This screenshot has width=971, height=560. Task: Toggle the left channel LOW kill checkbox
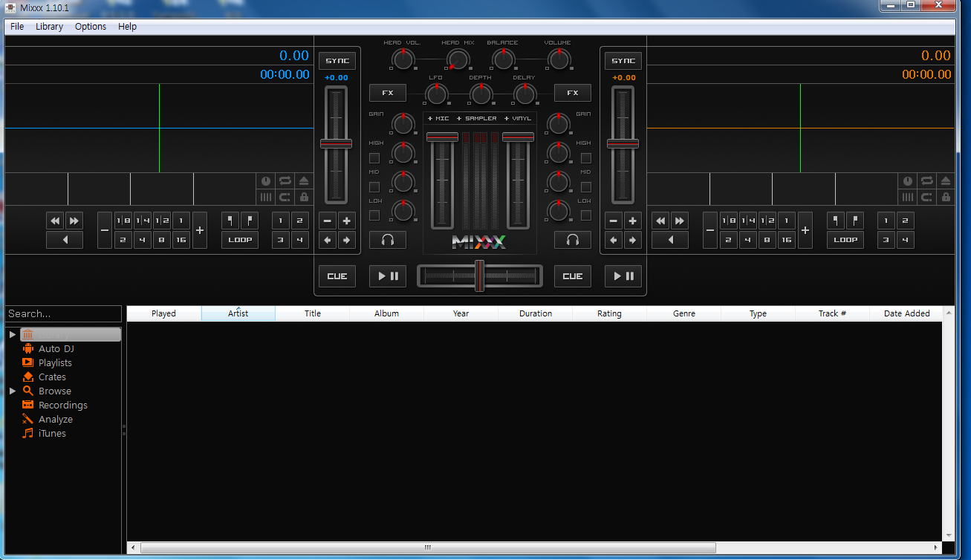click(374, 215)
